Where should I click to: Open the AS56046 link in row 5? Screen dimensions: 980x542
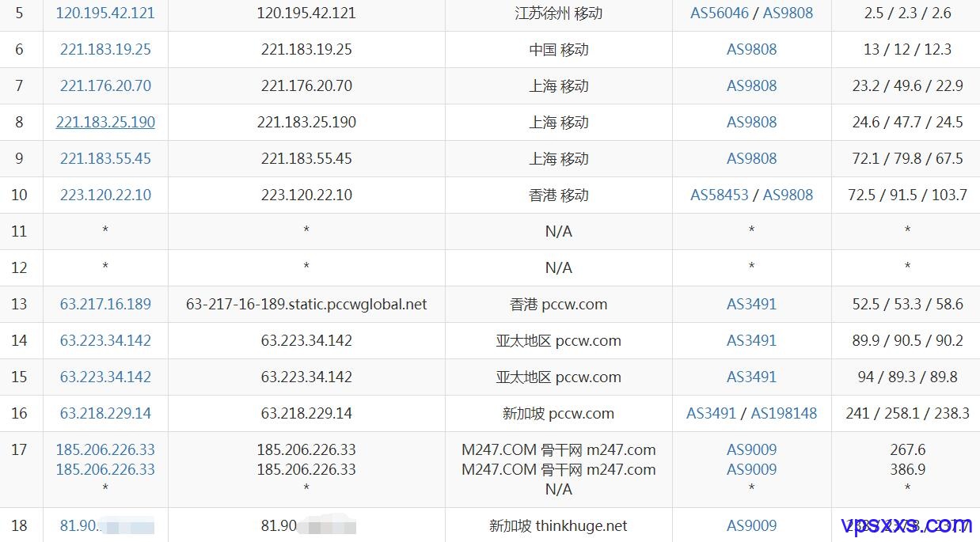point(719,13)
